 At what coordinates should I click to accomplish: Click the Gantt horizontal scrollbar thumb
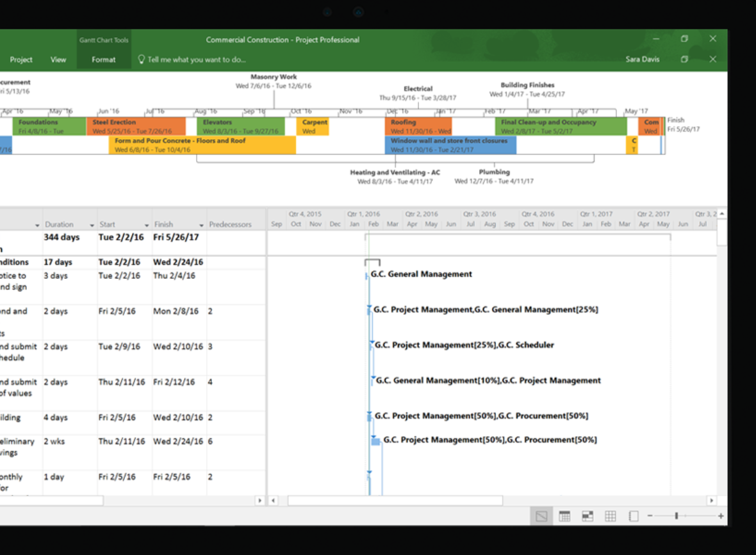tap(395, 501)
